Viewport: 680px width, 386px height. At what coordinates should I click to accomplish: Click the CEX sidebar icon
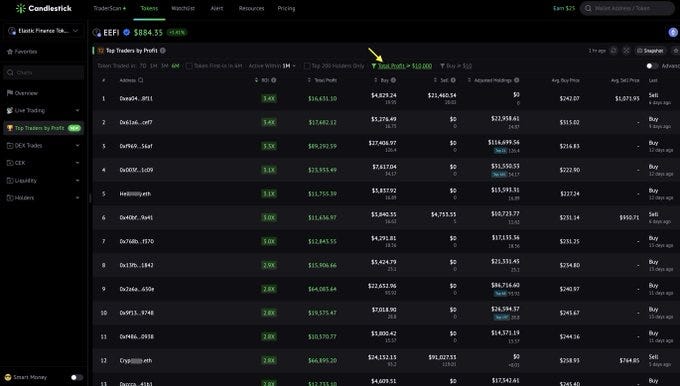(x=10, y=163)
